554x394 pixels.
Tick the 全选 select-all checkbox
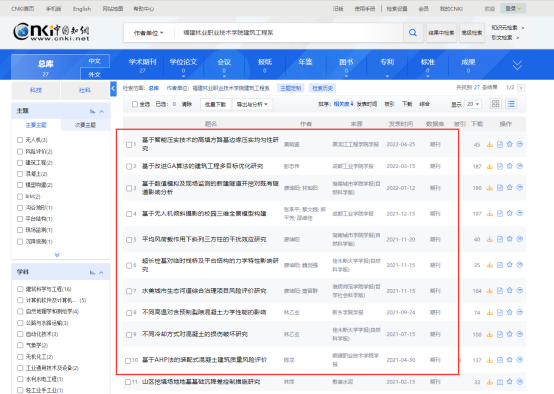[135, 104]
